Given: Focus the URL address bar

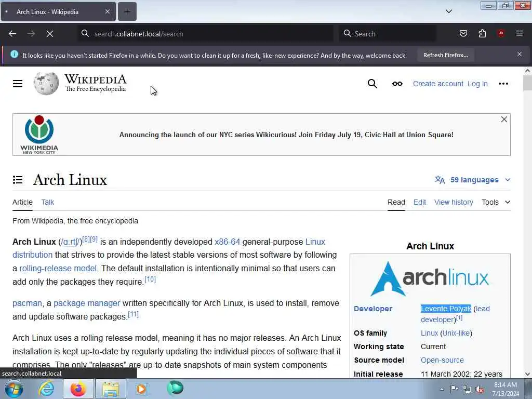Looking at the screenshot, I should tap(205, 34).
